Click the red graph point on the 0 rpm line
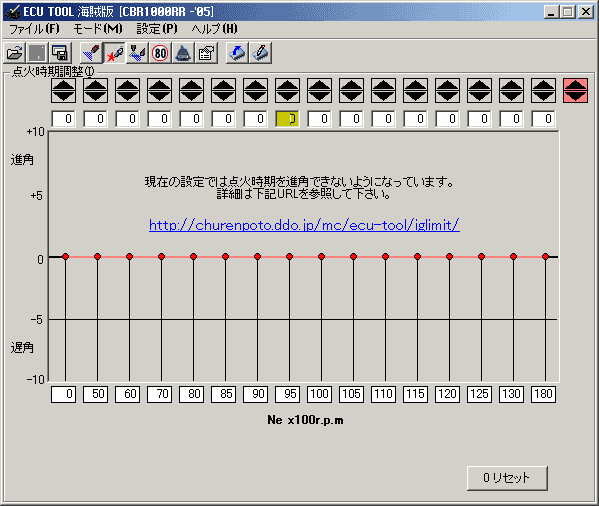 pyautogui.click(x=65, y=256)
